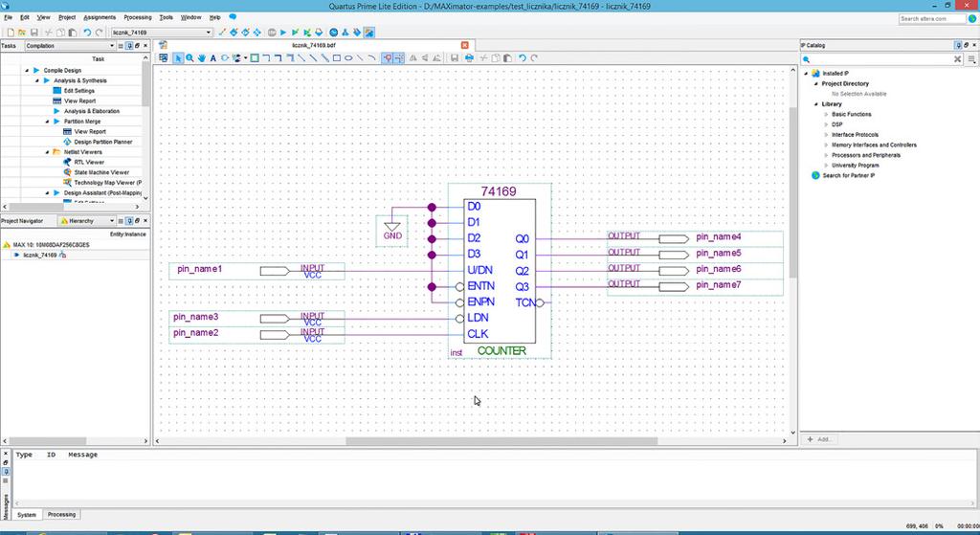Toggle pin on Tasks panel
This screenshot has height=535, width=980.
(129, 46)
